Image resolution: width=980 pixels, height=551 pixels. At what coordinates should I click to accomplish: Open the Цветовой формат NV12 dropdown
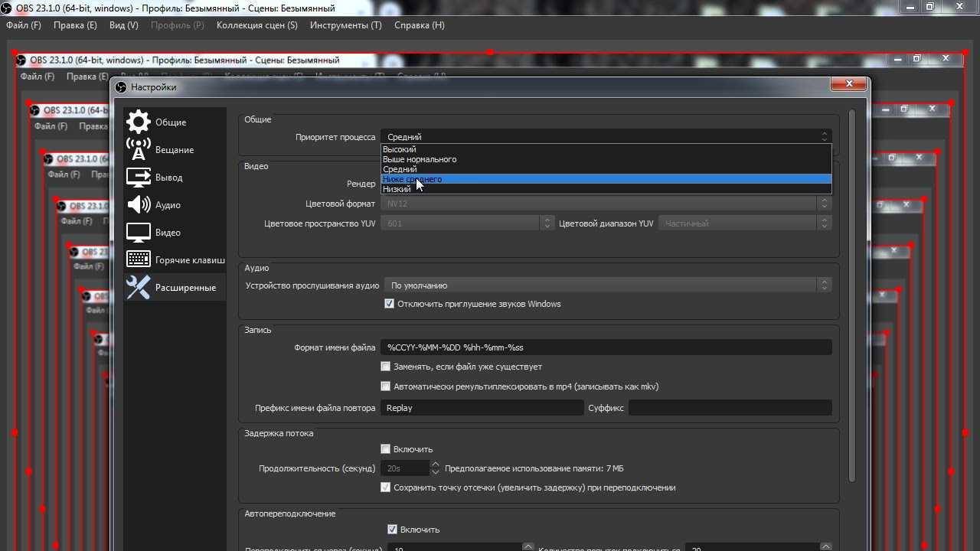(x=606, y=204)
